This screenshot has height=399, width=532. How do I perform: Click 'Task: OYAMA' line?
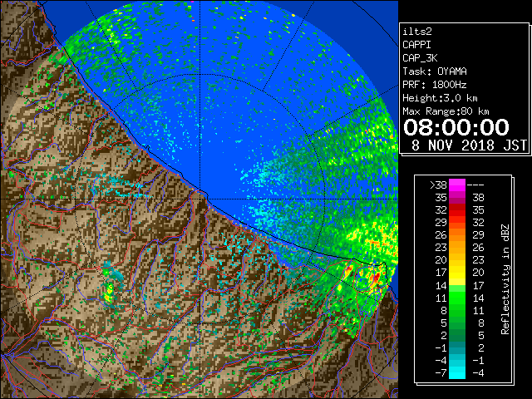tap(435, 71)
